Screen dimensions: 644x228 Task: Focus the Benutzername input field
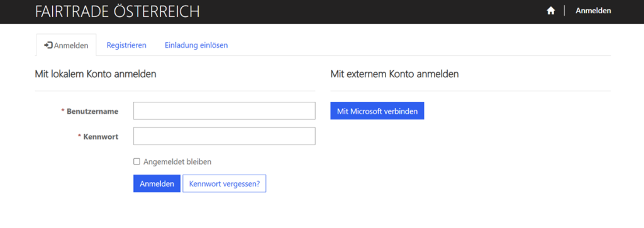click(x=225, y=111)
